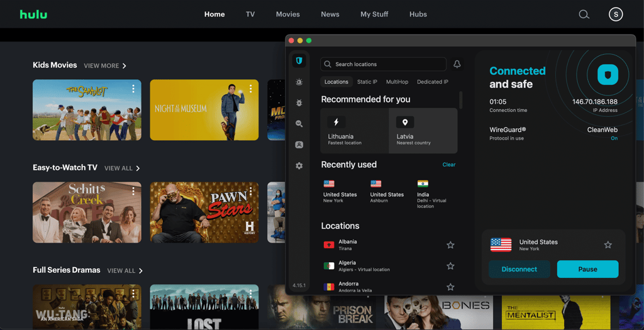Open options menu on Lost card
The image size is (644, 330).
(250, 294)
